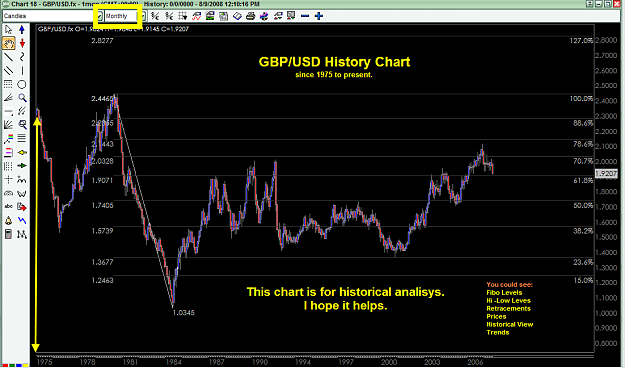The width and height of the screenshot is (625, 368).
Task: Click the green right arrow tool
Action: click(22, 165)
